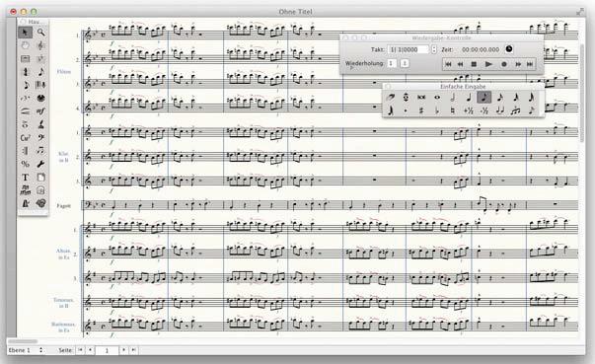Image resolution: width=595 pixels, height=364 pixels.
Task: Open the Ebene 1 layer dropdown
Action: [x=26, y=350]
